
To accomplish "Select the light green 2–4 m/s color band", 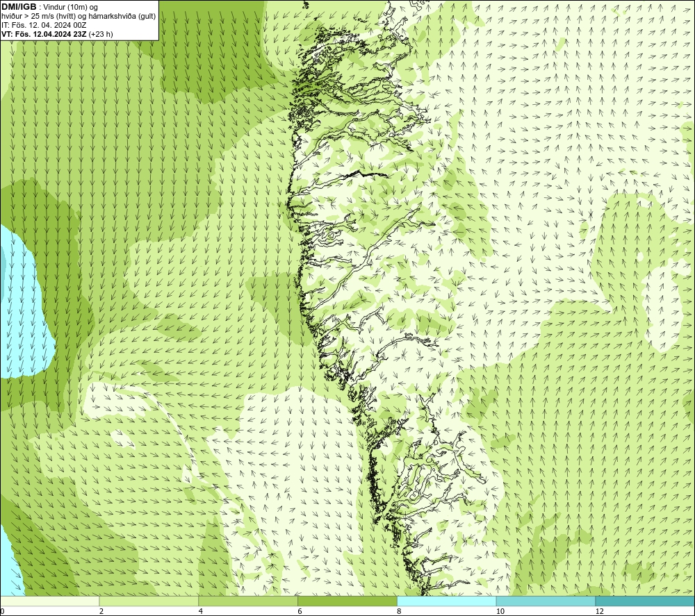I will 149,601.
